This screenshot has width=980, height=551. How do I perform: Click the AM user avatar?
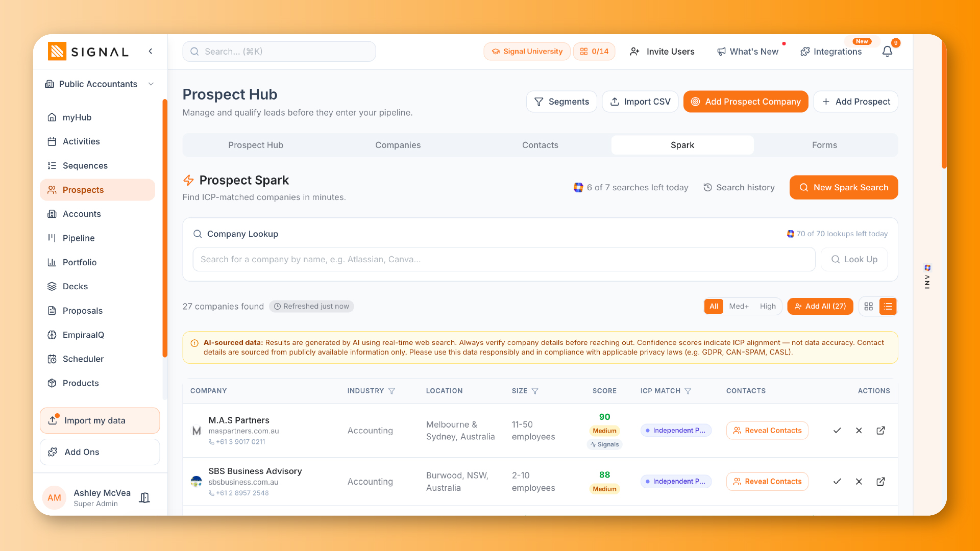point(54,498)
